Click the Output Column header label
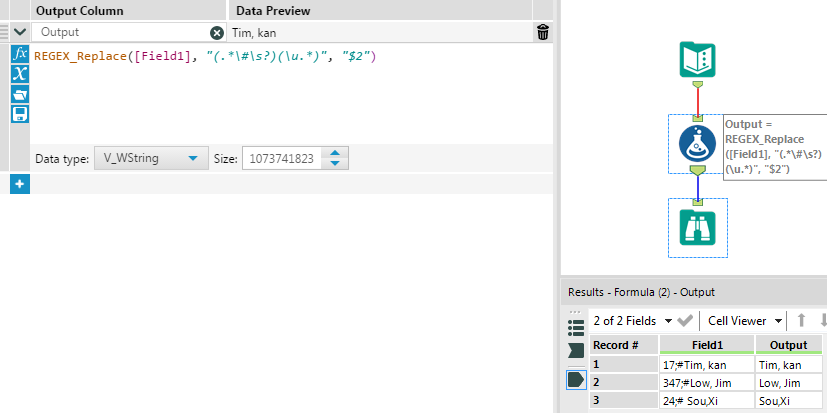 pyautogui.click(x=80, y=11)
